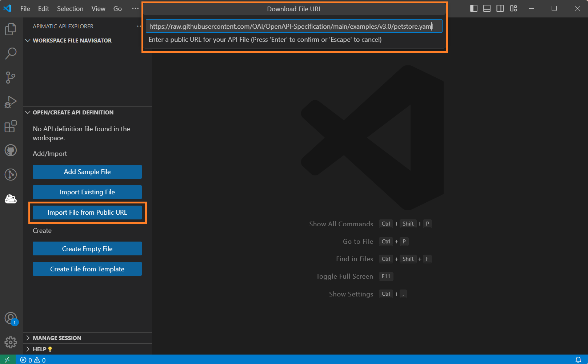Open the Source Control view icon

[11, 77]
